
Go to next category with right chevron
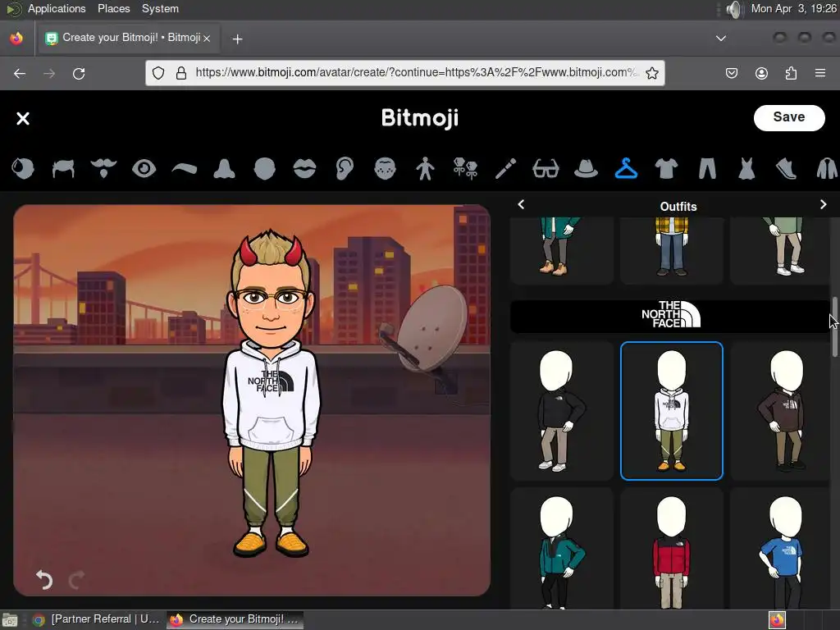[823, 204]
